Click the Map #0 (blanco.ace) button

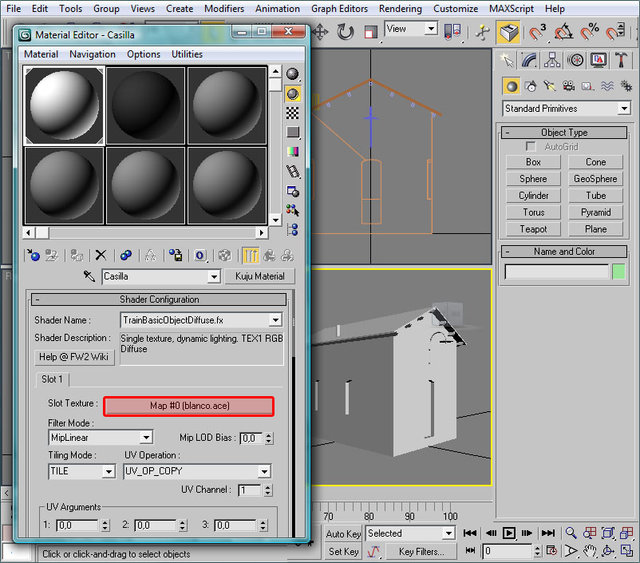click(188, 406)
